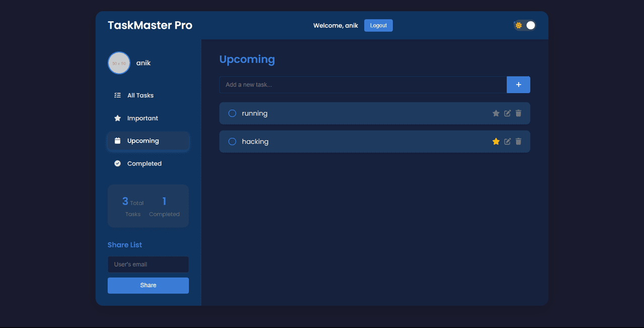
Task: Check the hacking task's completion circle
Action: coord(232,142)
